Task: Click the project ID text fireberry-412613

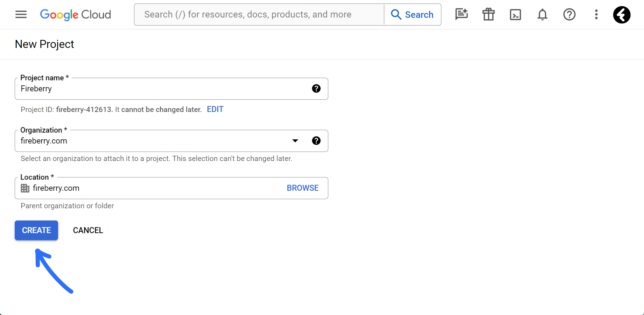Action: click(84, 110)
